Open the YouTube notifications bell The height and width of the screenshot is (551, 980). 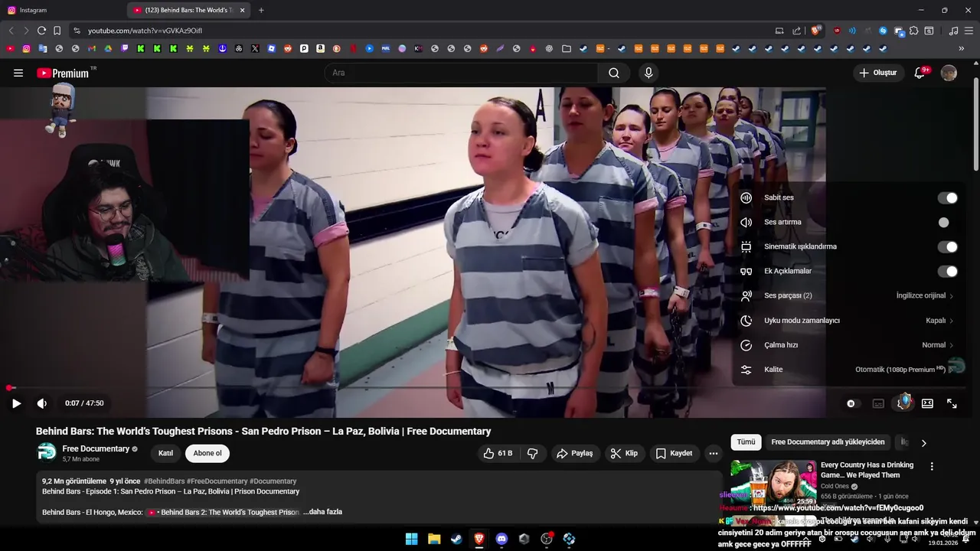coord(920,73)
